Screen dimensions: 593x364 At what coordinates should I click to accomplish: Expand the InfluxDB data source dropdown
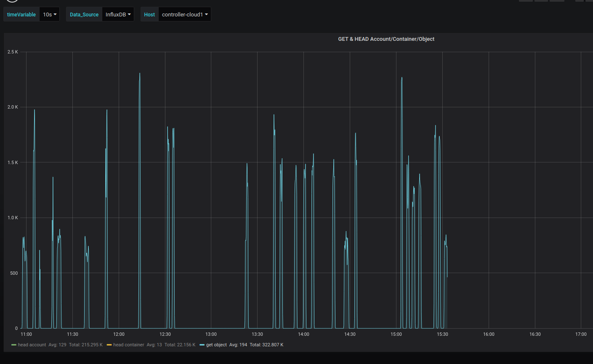pos(118,14)
